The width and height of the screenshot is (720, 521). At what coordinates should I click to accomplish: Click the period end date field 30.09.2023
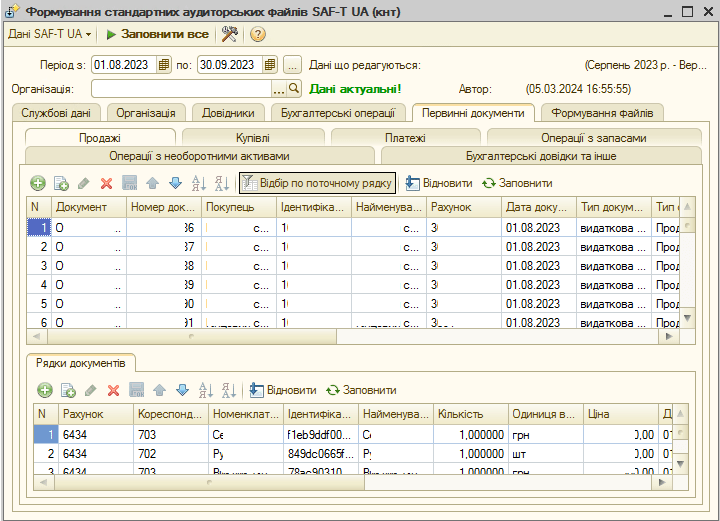(x=231, y=65)
